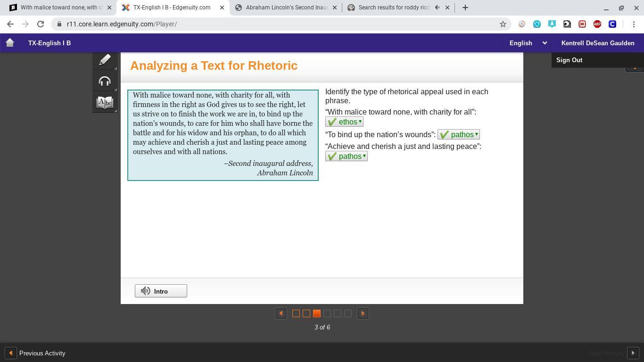
Task: Open the blue C extension icon
Action: click(612, 24)
